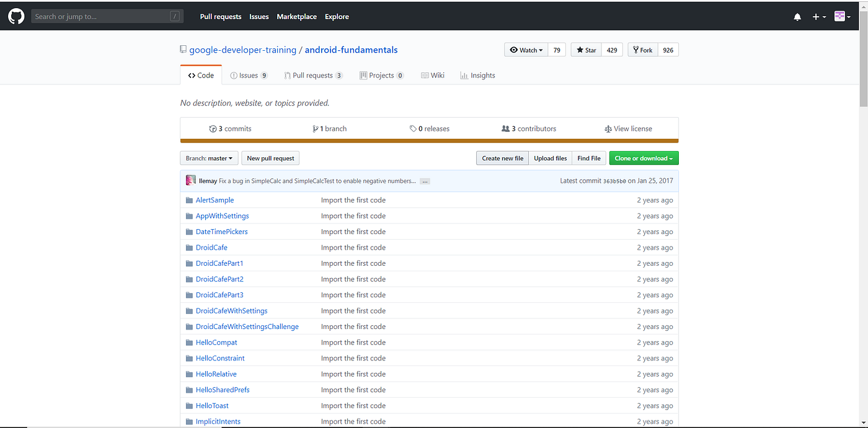
Task: Open google-developer-training owner link
Action: (242, 50)
